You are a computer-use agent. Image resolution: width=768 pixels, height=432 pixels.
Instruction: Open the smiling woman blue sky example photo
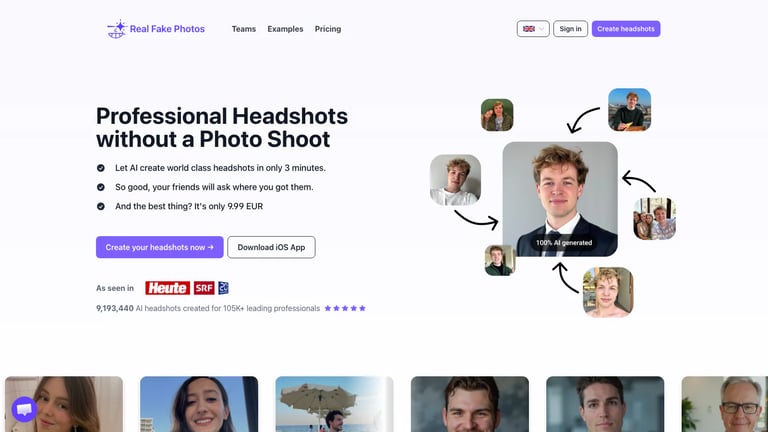click(x=199, y=404)
